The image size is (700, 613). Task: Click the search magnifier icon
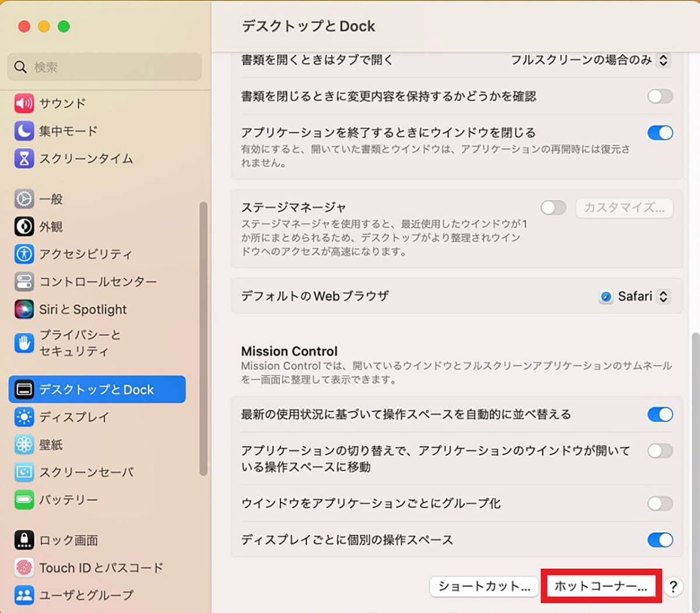(x=20, y=67)
